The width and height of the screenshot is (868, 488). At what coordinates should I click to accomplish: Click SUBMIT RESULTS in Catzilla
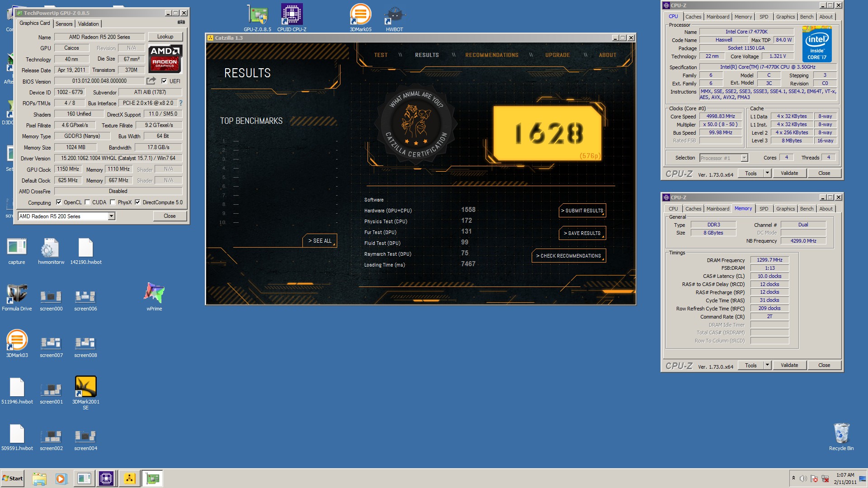[582, 211]
